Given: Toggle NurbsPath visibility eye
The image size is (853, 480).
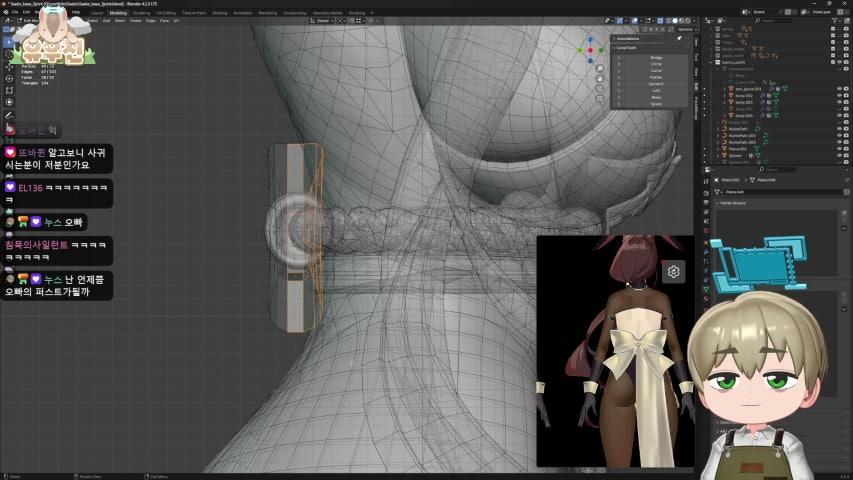Looking at the screenshot, I should (839, 128).
